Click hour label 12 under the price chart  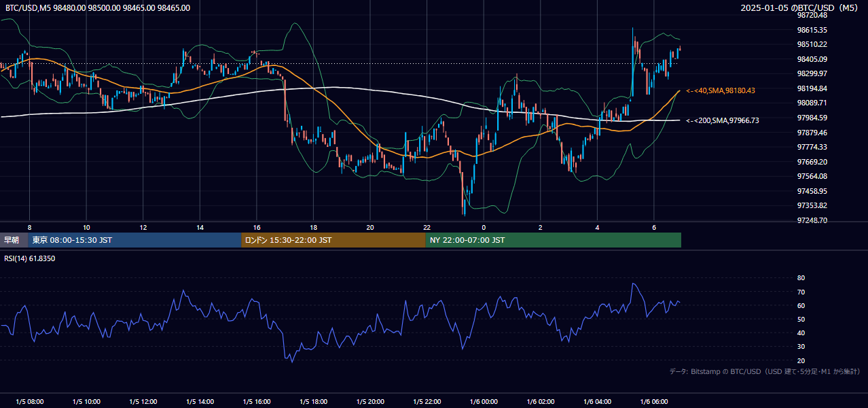[143, 227]
